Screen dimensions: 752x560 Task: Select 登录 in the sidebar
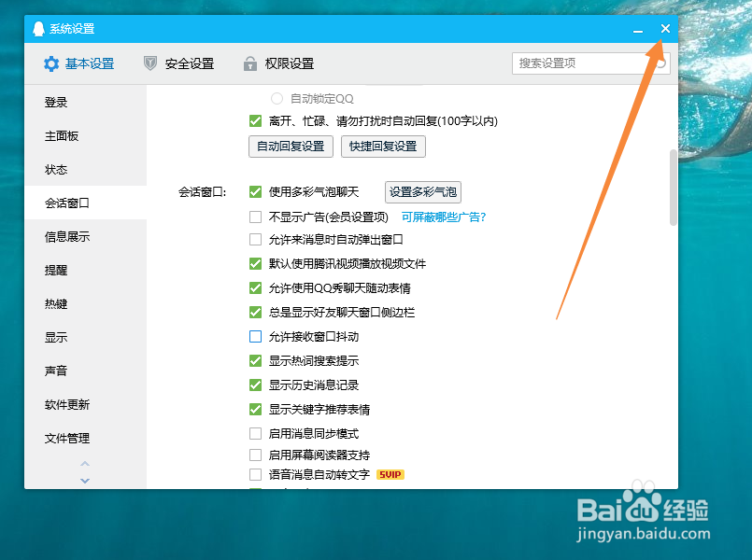point(85,102)
